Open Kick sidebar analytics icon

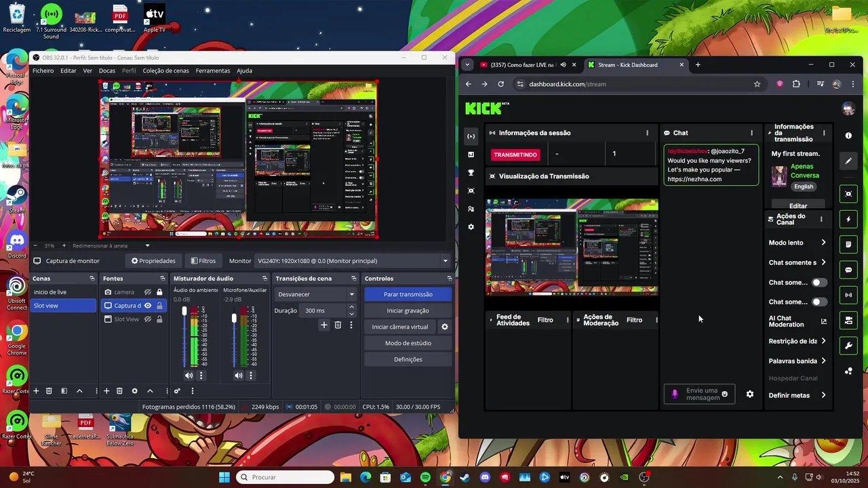click(x=471, y=155)
